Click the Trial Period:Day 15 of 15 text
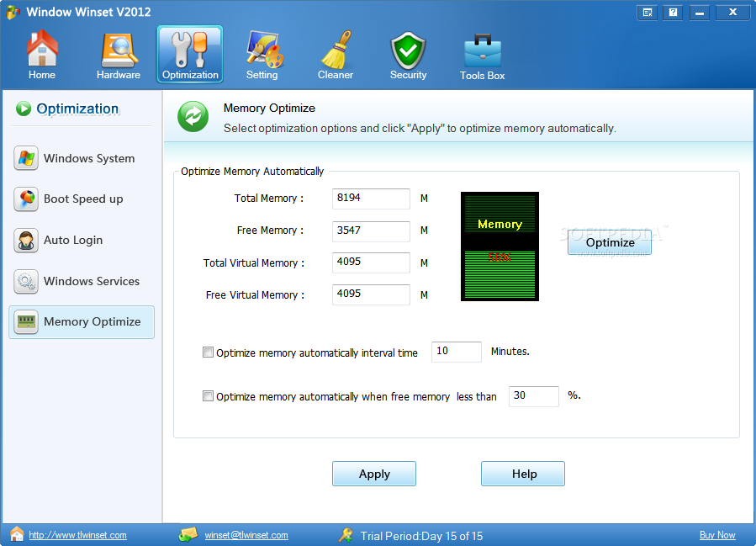 click(x=421, y=536)
